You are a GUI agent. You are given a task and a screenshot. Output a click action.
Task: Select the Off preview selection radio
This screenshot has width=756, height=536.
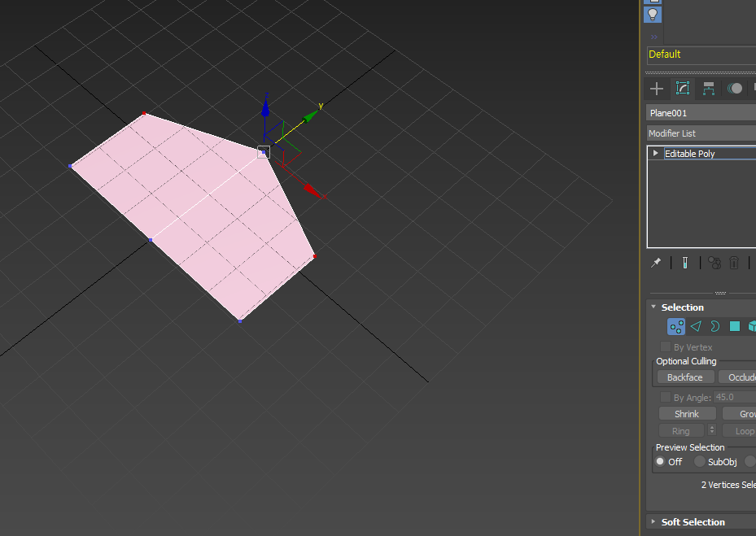pos(660,461)
